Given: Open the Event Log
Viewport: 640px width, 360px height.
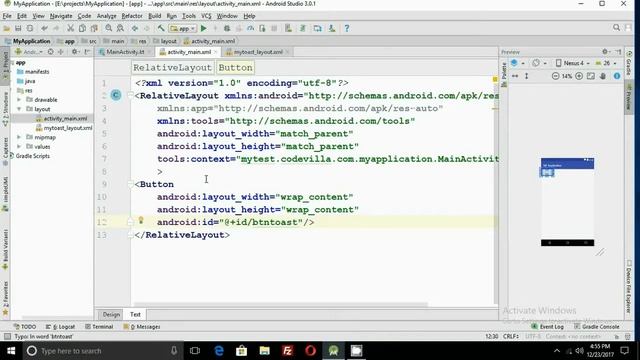Looking at the screenshot, I should click(x=547, y=327).
